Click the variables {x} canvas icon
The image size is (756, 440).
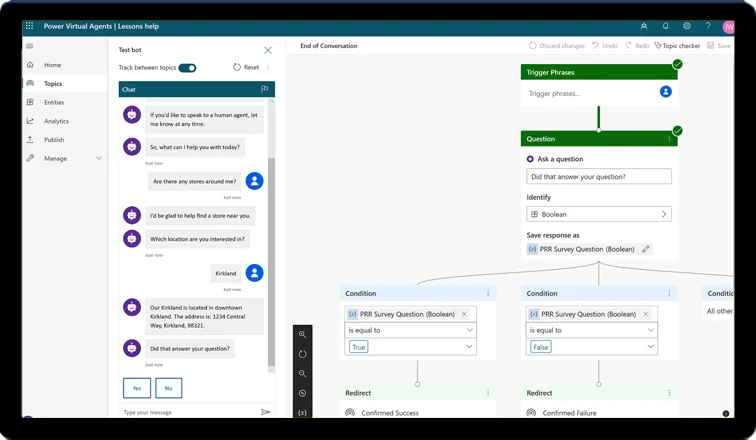(303, 412)
